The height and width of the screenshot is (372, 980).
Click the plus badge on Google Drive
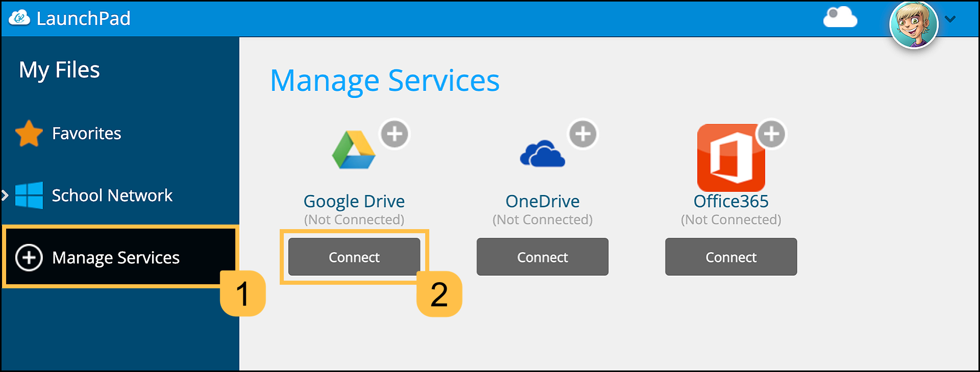click(395, 134)
